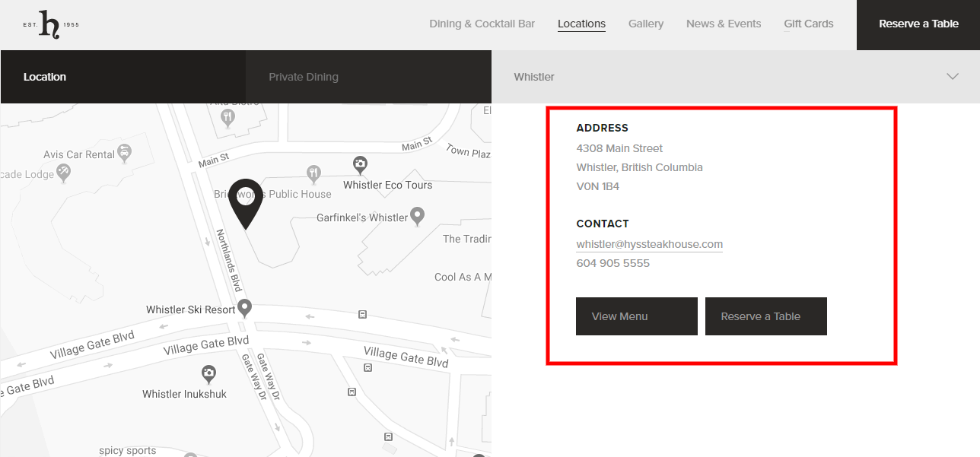
Task: Open the Gallery page
Action: tap(646, 24)
